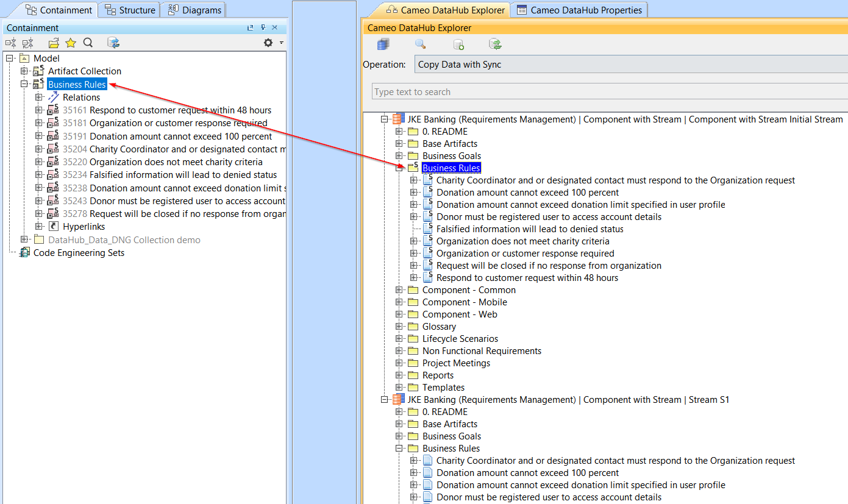The height and width of the screenshot is (504, 848).
Task: Click the DataHub sync icon in Containment toolbar
Action: click(113, 43)
